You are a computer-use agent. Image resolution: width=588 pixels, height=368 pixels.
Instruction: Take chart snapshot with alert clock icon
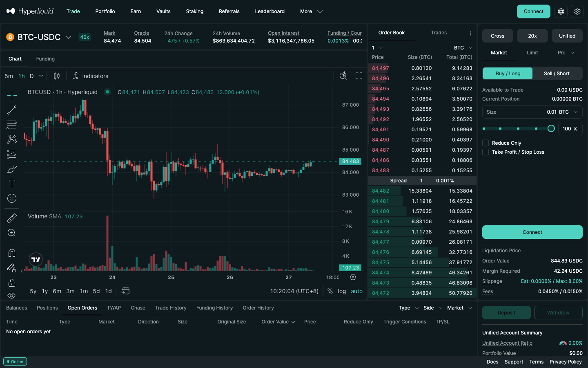point(343,76)
